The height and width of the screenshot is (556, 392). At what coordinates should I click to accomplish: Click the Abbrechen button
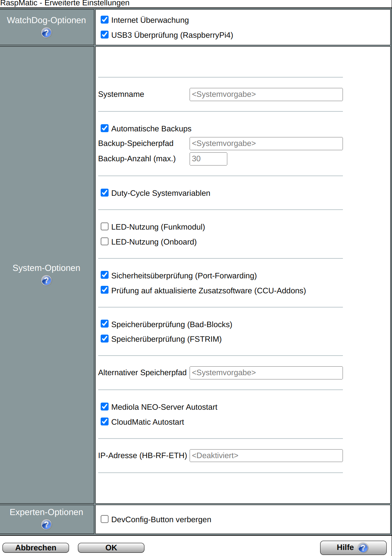[x=36, y=547]
